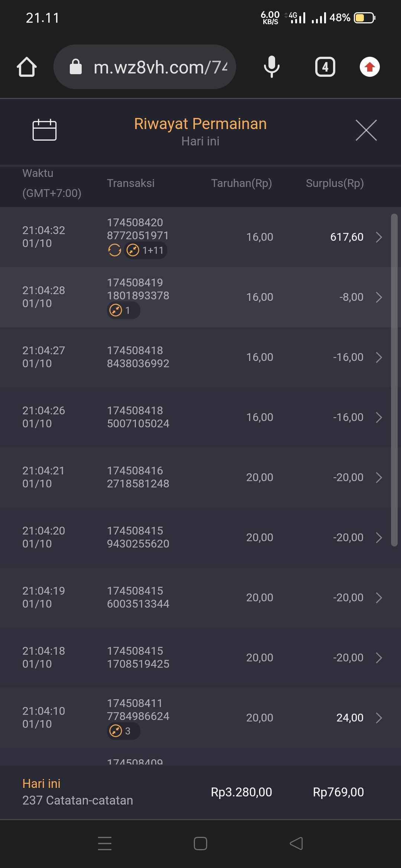The height and width of the screenshot is (868, 401).
Task: Tap the browser home icon
Action: (27, 67)
